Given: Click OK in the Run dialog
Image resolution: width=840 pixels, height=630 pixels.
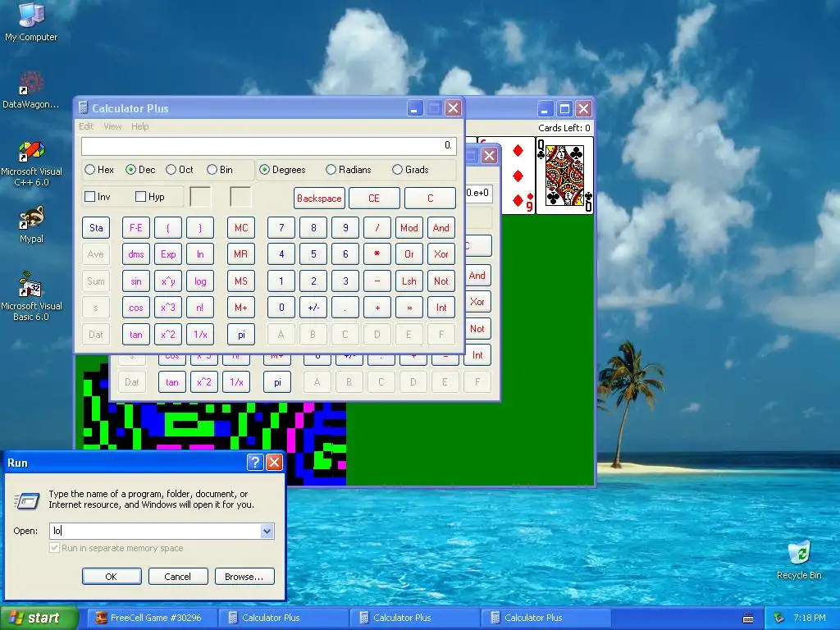Looking at the screenshot, I should tap(112, 577).
